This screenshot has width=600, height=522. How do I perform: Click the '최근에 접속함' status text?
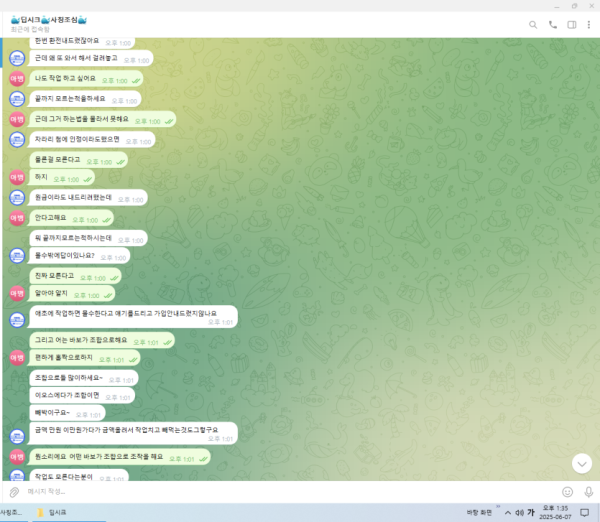[30, 29]
